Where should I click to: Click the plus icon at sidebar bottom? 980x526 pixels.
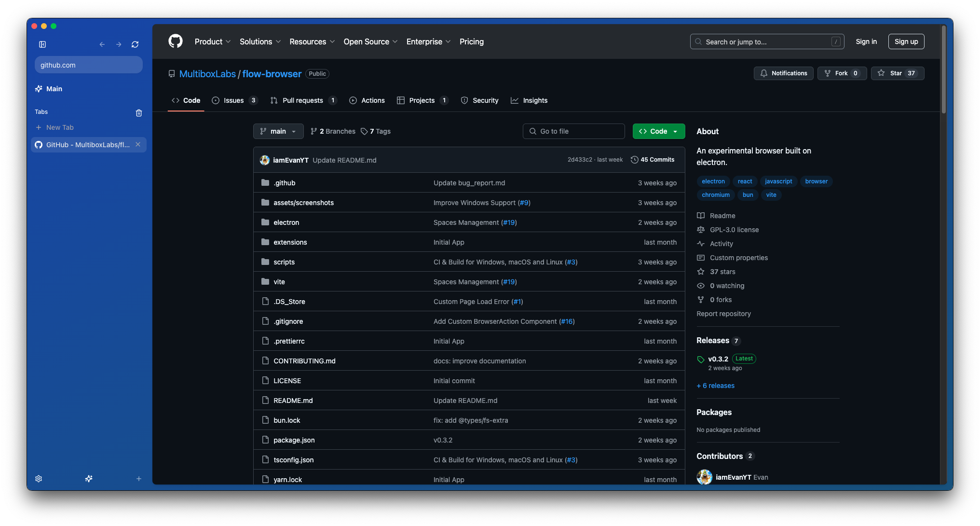pos(139,479)
